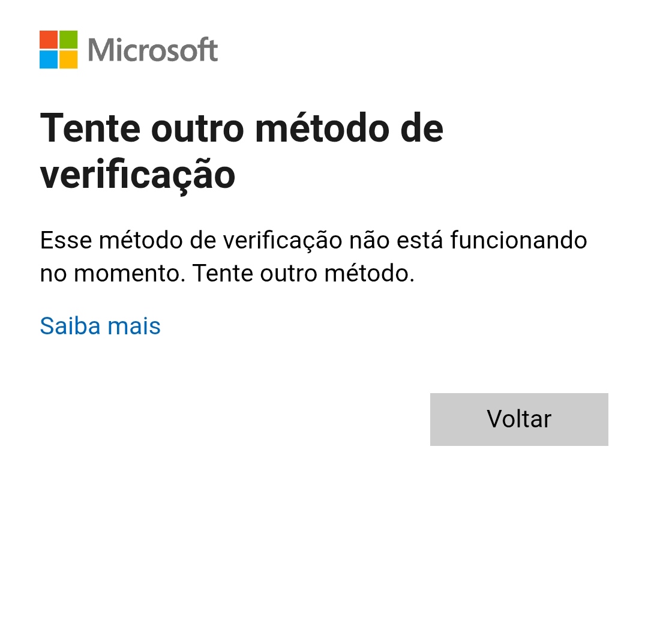
Task: Click the sentence 'Tente outro método.'
Action: tap(304, 273)
